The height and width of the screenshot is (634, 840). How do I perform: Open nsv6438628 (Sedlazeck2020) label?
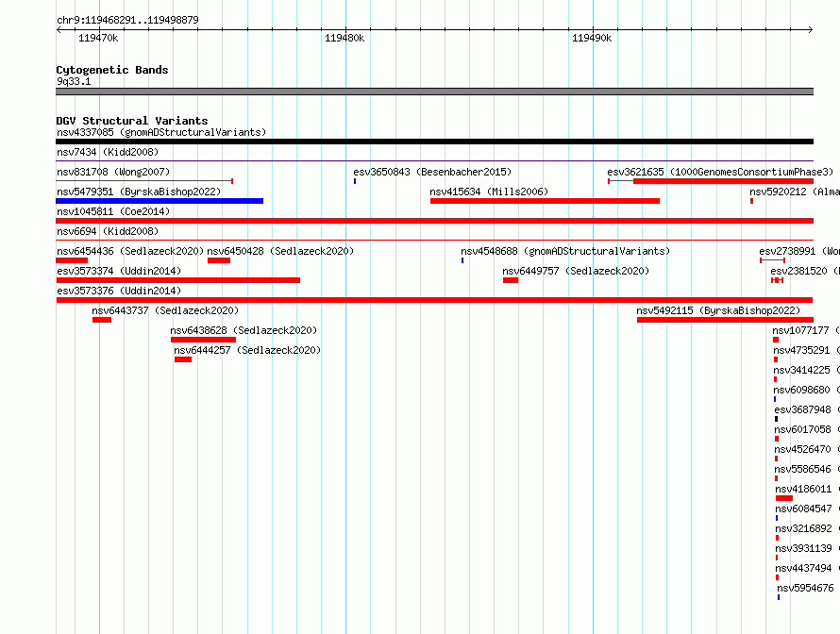pyautogui.click(x=244, y=330)
